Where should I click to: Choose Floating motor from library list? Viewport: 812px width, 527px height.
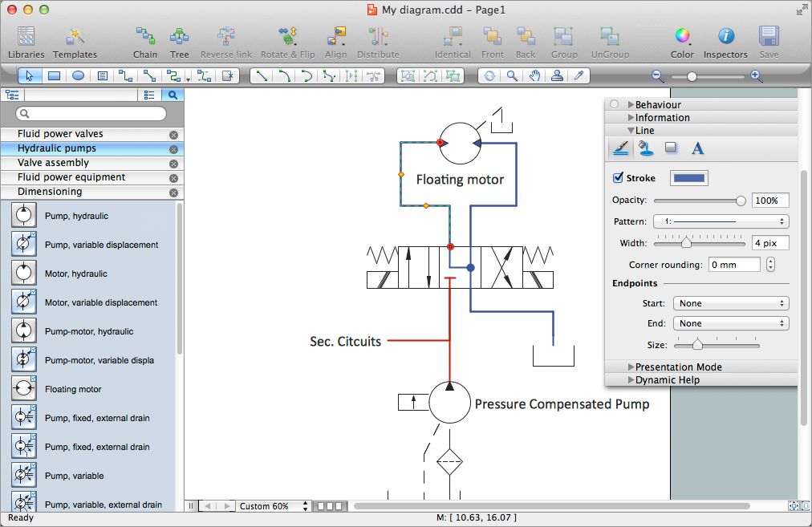point(73,389)
